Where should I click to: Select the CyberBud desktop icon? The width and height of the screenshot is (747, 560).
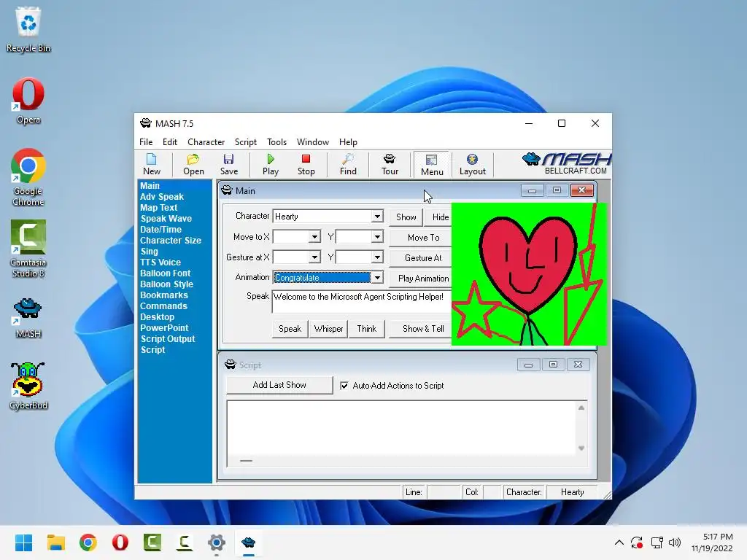pos(28,386)
